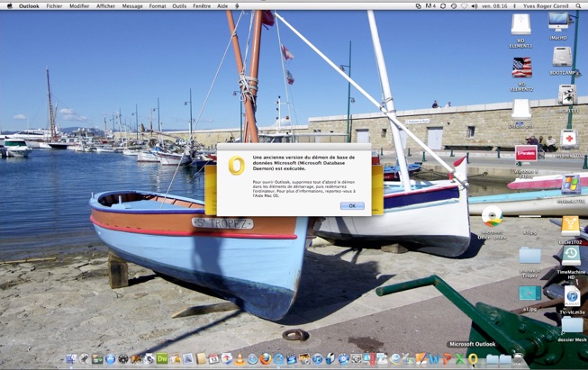588x370 pixels.
Task: Open the Message menu
Action: 132,6
